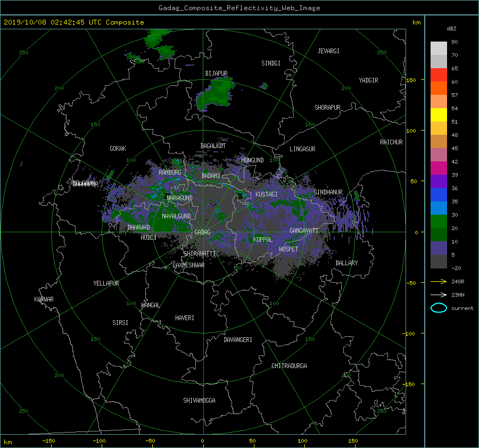This screenshot has width=479, height=448.
Task: Select the green 30 dBZ color swatch
Action: [439, 222]
